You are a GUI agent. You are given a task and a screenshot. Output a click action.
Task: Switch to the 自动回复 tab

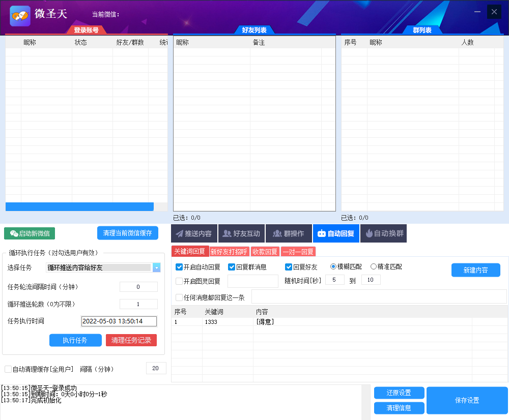pyautogui.click(x=336, y=233)
